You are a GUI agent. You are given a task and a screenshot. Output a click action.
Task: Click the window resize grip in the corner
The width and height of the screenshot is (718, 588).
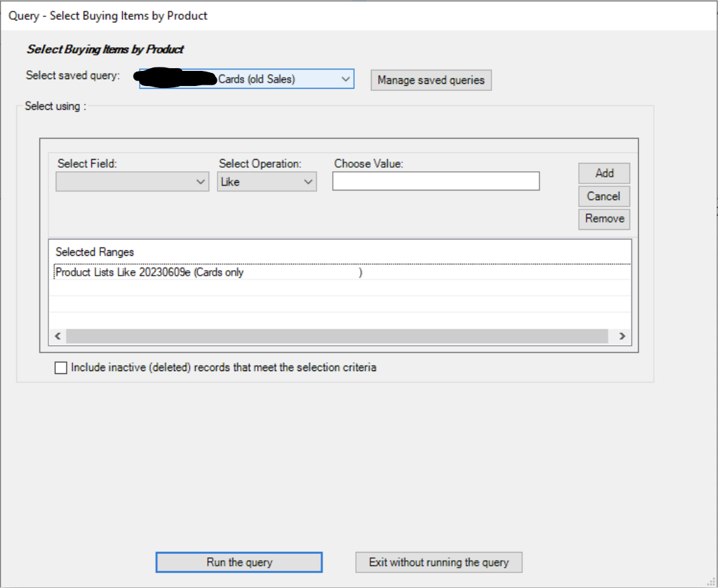coord(711,582)
